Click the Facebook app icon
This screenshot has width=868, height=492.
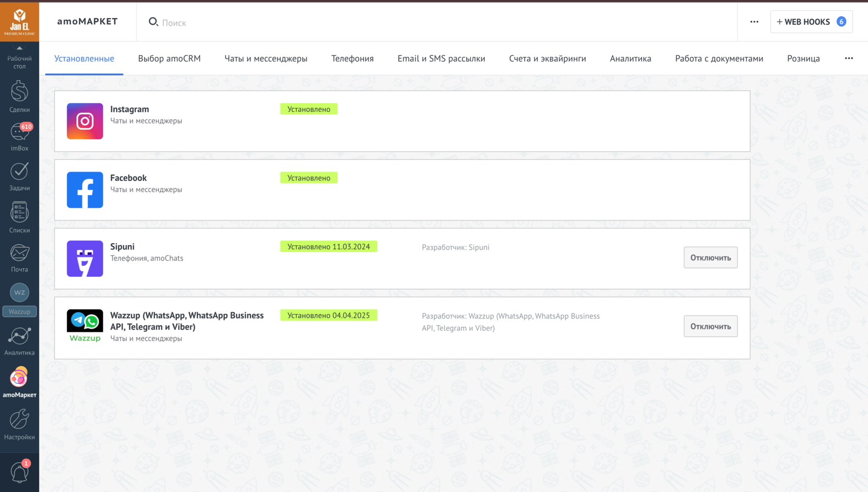coord(85,190)
